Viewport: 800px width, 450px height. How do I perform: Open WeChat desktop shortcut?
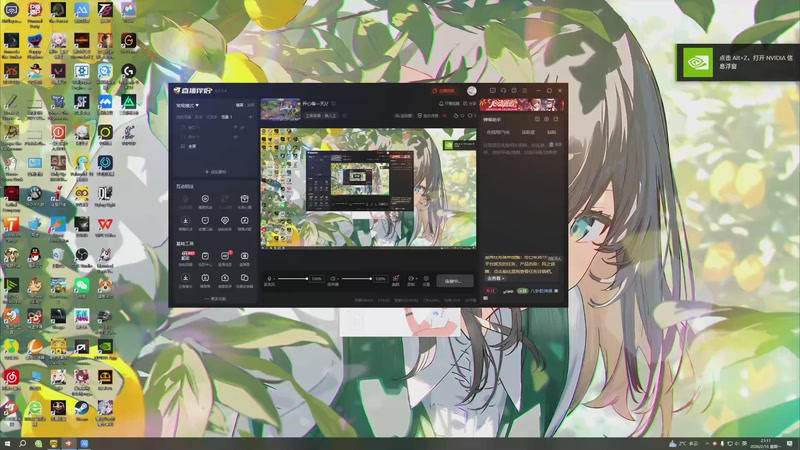pyautogui.click(x=82, y=287)
